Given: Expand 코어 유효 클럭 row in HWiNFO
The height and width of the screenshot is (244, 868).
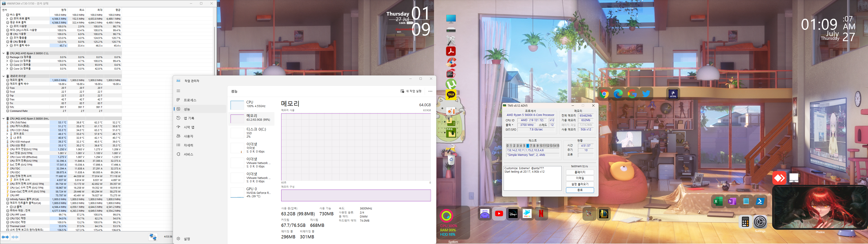Looking at the screenshot, I should [7, 19].
